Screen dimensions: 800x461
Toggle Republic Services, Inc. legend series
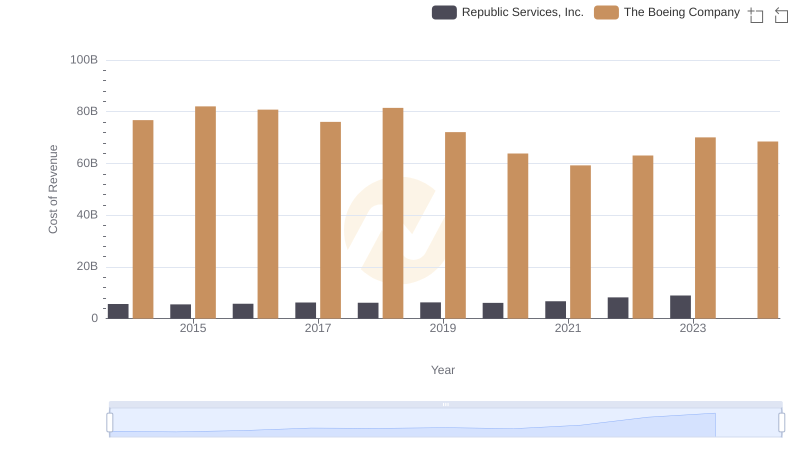[508, 12]
